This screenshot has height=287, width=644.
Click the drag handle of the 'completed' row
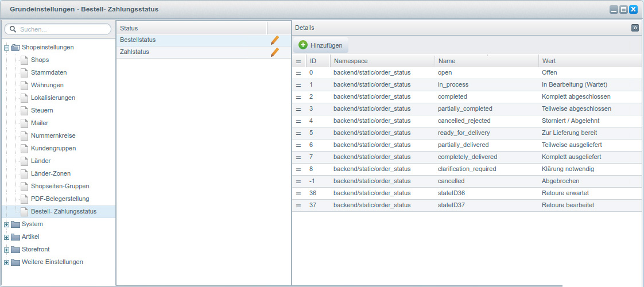coord(298,97)
